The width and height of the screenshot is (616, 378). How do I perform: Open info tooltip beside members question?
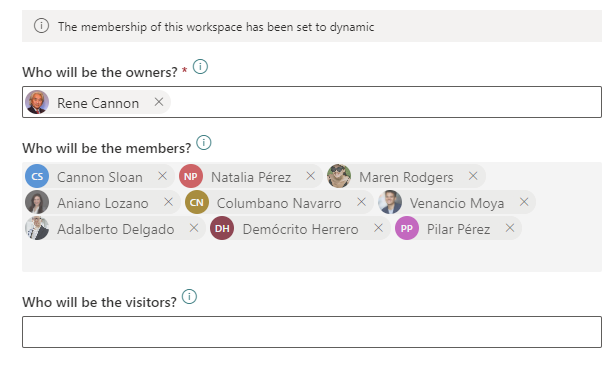coord(204,143)
